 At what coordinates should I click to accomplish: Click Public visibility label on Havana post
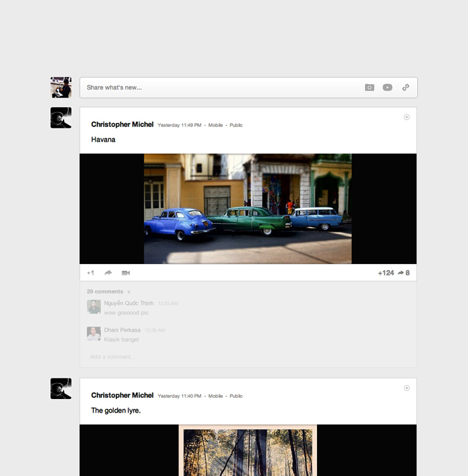tap(236, 125)
